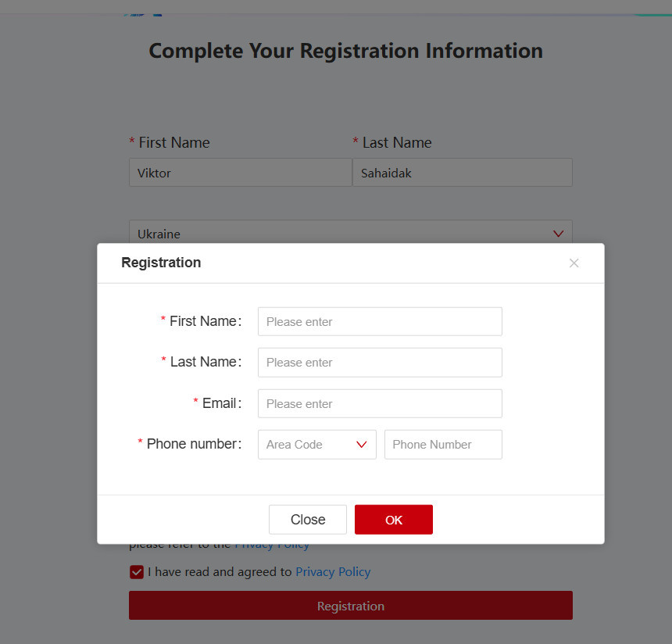Viewport: 672px width, 644px height.
Task: Focus the dialog's Last Name input
Action: click(380, 363)
